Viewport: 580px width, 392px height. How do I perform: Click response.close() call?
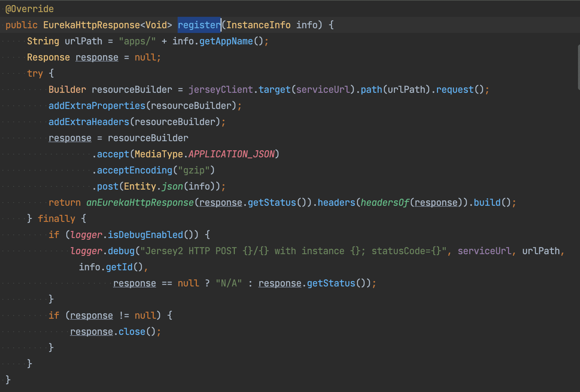coord(113,331)
